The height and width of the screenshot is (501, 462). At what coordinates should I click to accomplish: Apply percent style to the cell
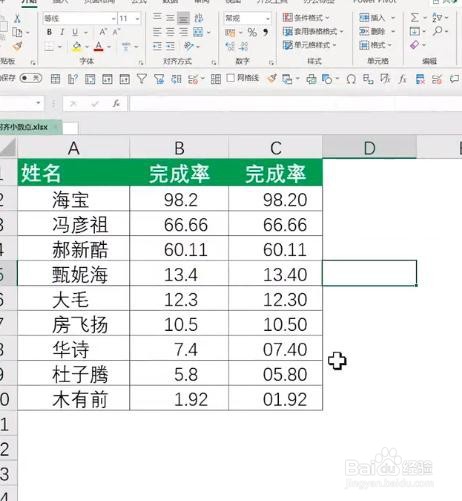[252, 32]
